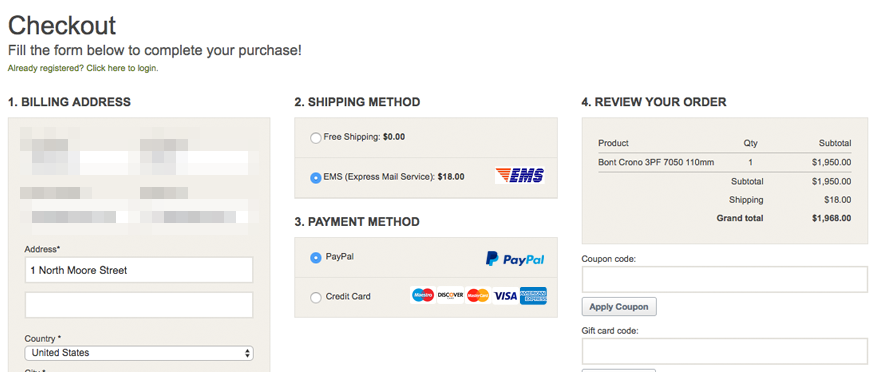Image resolution: width=881 pixels, height=372 pixels.
Task: Click the PayPal logo
Action: pyautogui.click(x=515, y=258)
